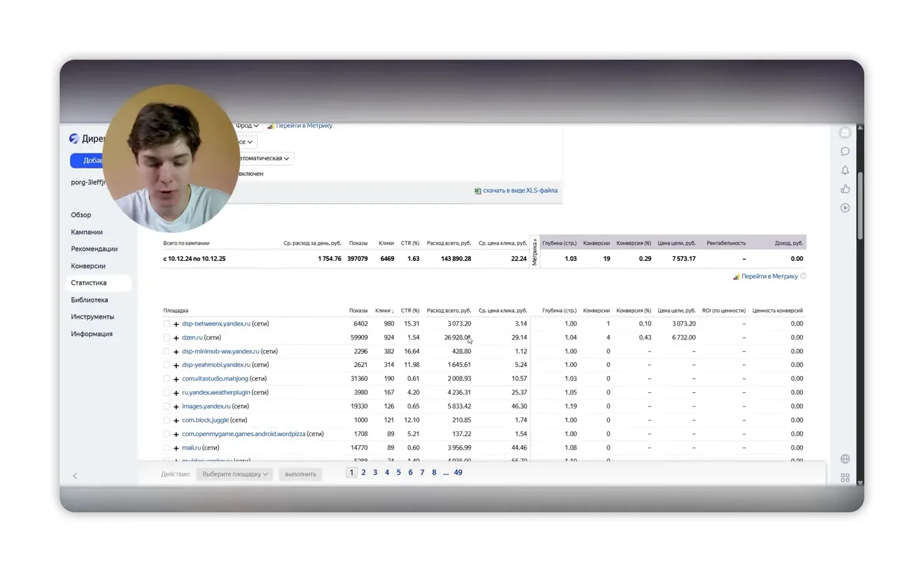Open Кампании in the sidebar
924x572 pixels.
click(x=87, y=232)
